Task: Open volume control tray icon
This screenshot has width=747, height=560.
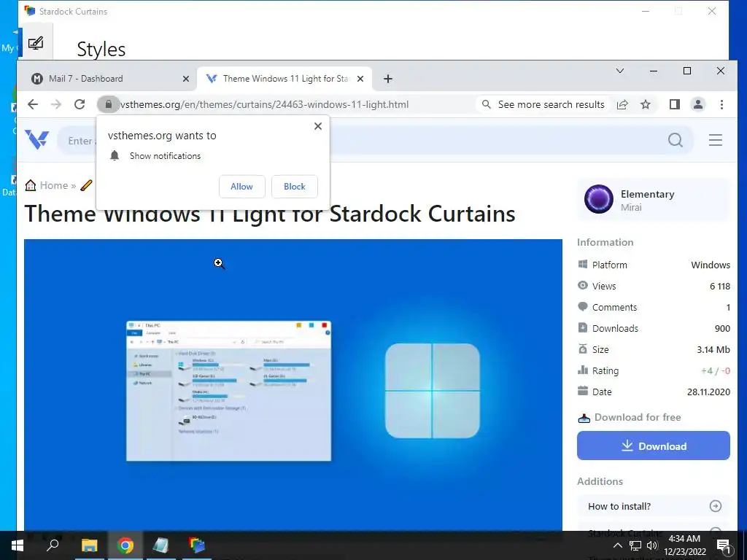Action: coord(652,545)
